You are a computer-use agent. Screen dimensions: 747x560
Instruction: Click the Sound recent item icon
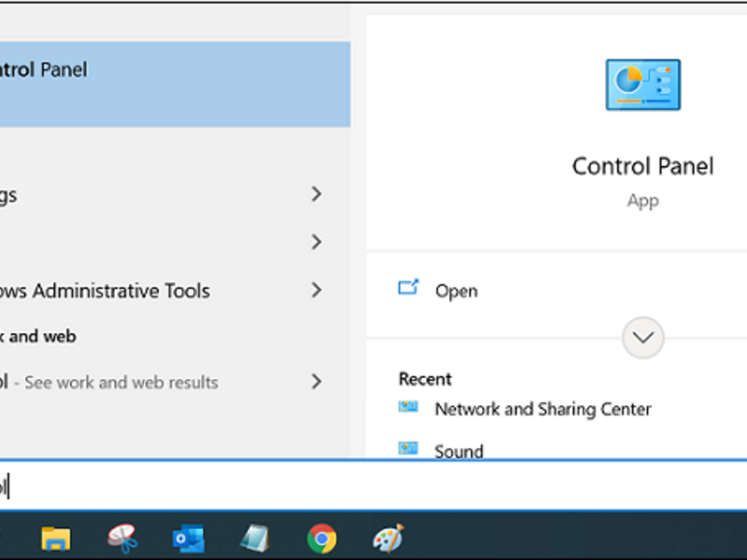[x=408, y=449]
